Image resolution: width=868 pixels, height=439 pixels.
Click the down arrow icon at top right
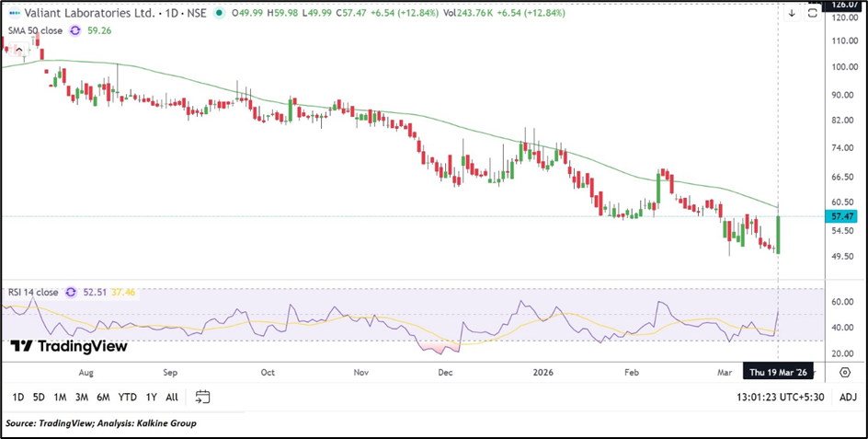click(792, 13)
